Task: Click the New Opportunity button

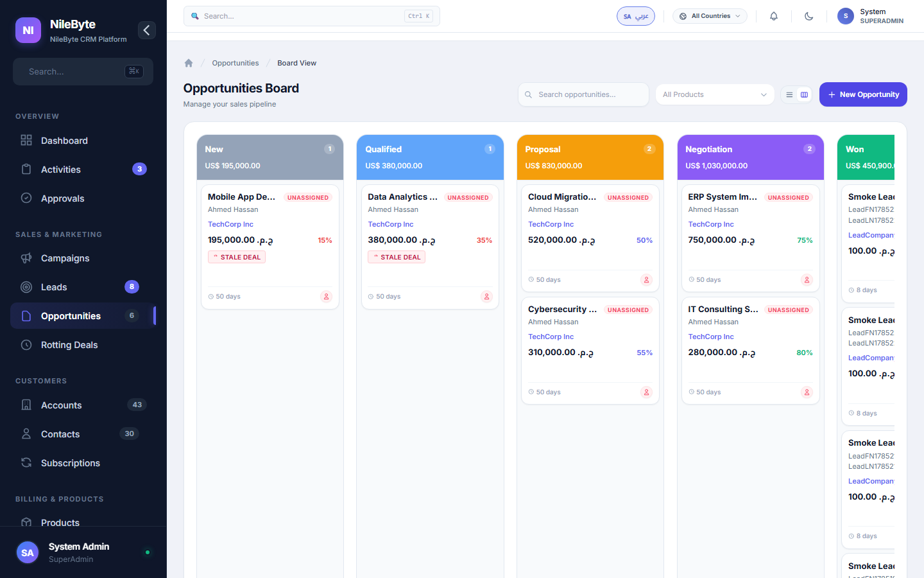Action: pos(863,94)
